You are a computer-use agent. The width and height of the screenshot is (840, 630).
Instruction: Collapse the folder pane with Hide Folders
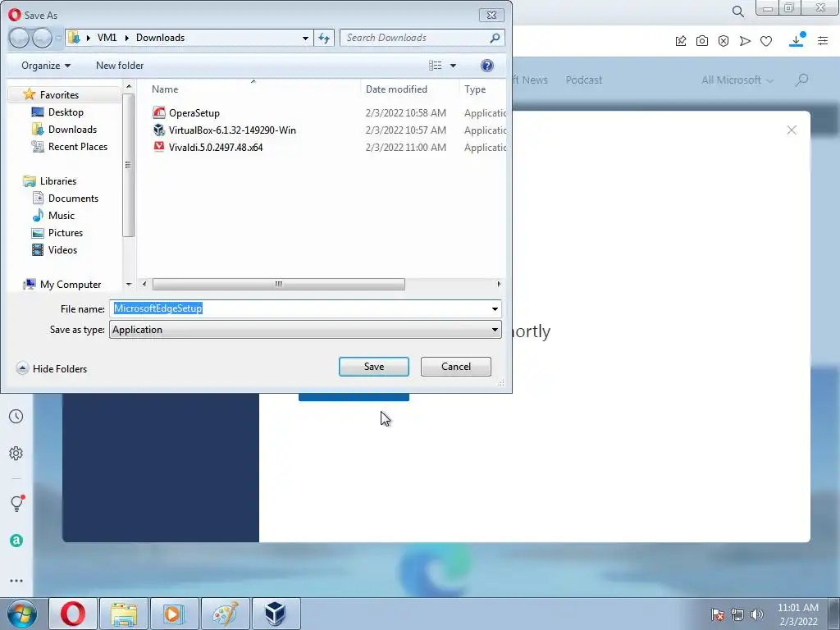pyautogui.click(x=52, y=368)
